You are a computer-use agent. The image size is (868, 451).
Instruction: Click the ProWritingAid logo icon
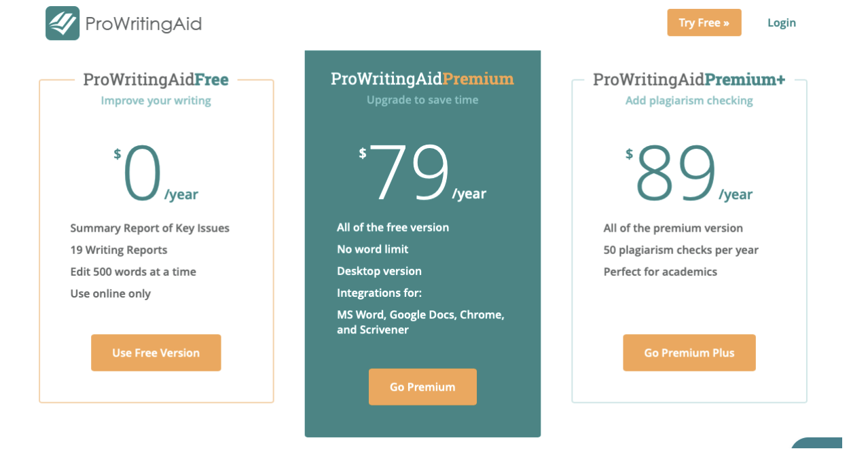[62, 24]
